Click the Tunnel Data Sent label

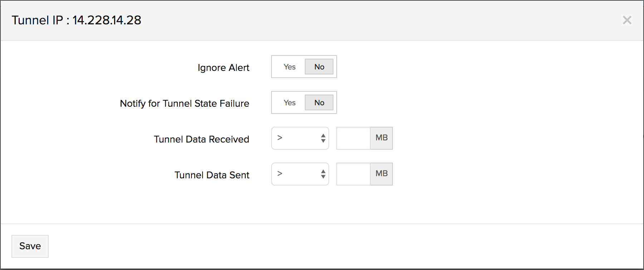pos(212,175)
